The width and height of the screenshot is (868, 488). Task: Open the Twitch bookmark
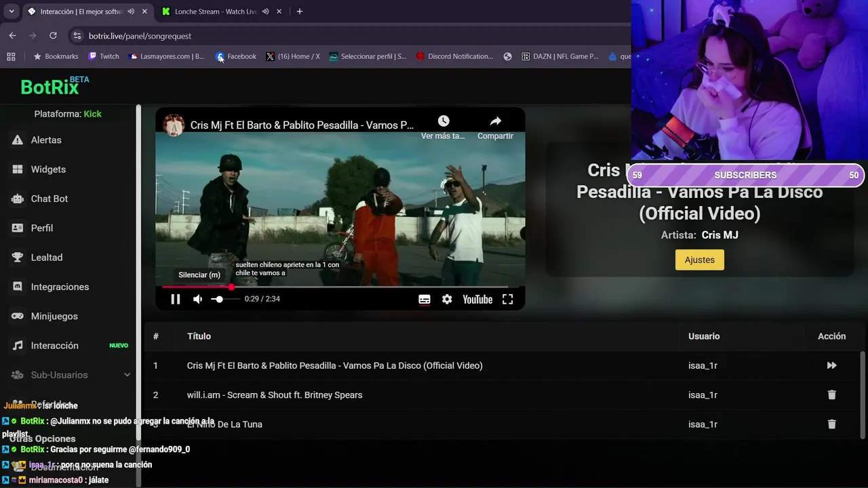tap(104, 56)
